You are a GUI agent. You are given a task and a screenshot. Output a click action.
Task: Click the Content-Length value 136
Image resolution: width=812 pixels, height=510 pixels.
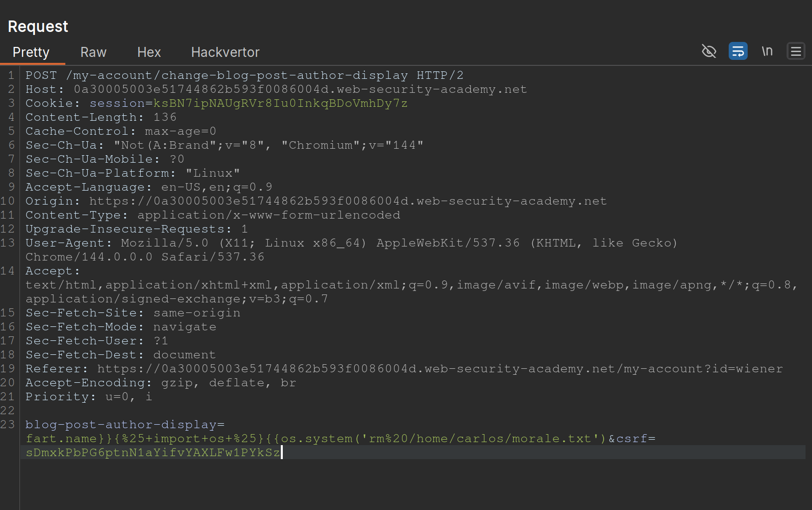(165, 117)
